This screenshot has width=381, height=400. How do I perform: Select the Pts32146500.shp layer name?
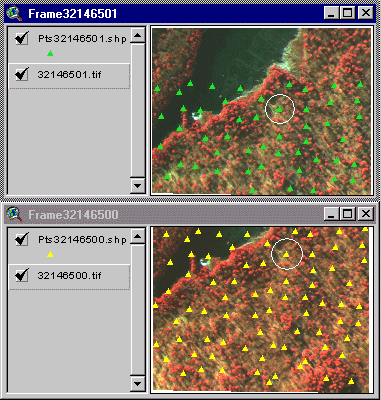(82, 240)
